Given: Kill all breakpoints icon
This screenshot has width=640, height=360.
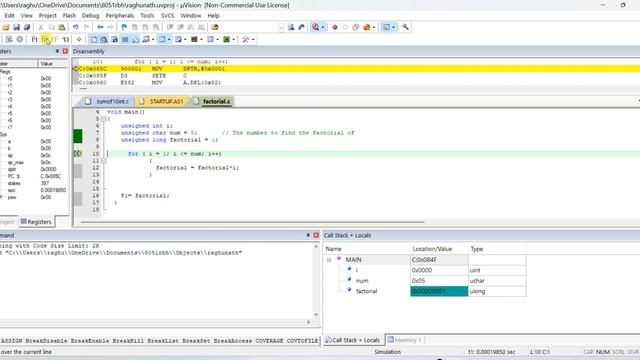Looking at the screenshot, I should point(367,27).
